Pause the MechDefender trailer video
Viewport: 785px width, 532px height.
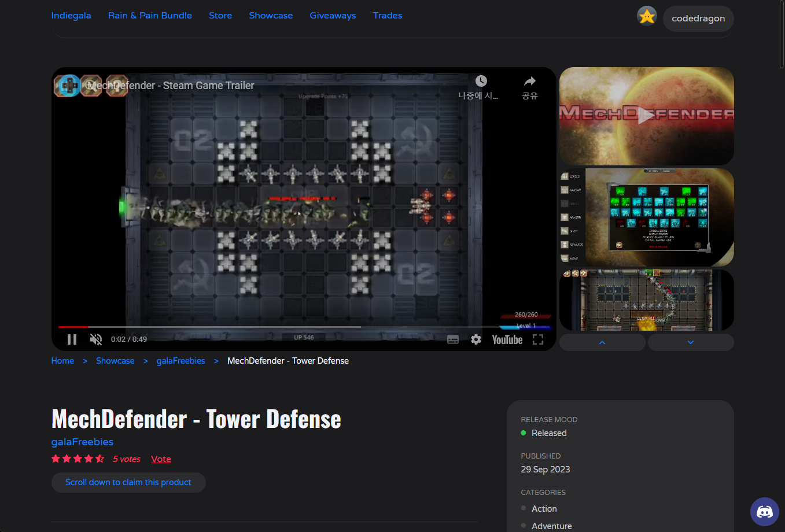pos(72,339)
